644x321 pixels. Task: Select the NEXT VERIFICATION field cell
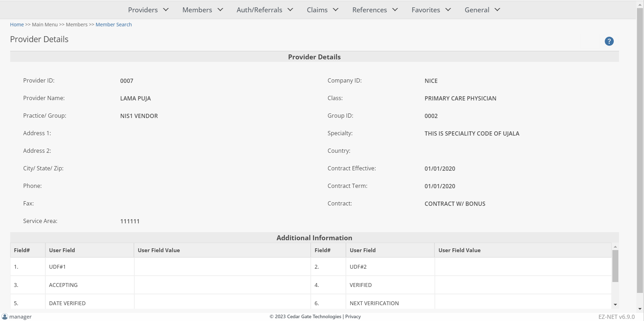pos(374,303)
